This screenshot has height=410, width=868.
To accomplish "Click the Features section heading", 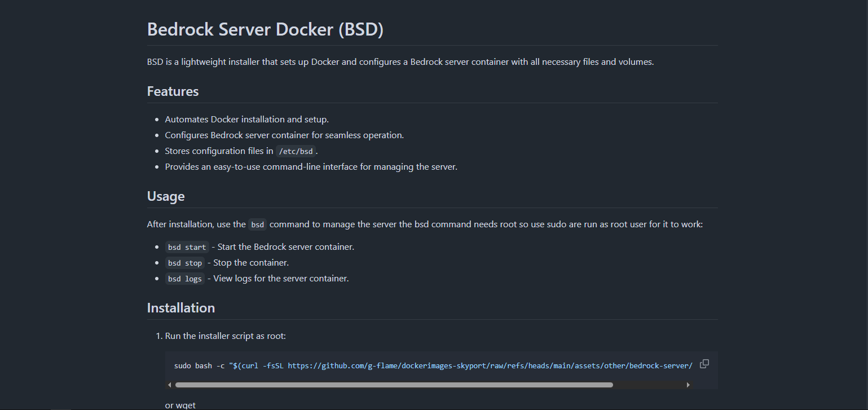I will click(x=173, y=91).
